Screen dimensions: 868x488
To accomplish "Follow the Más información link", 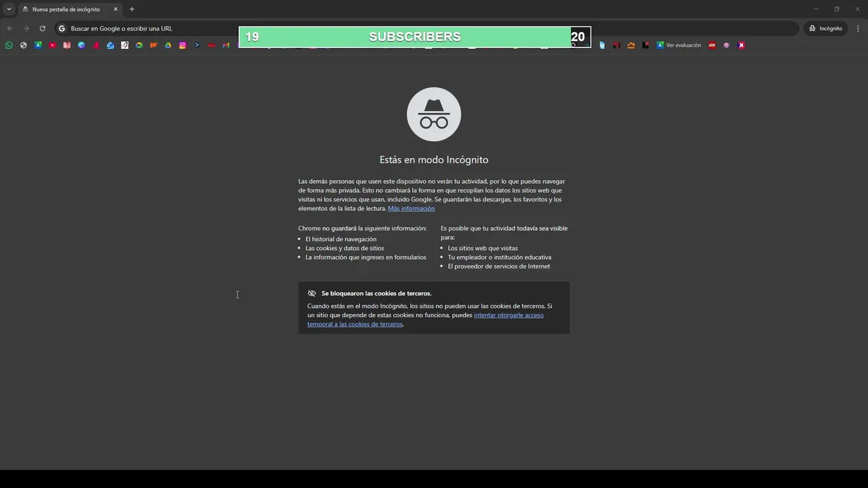I will click(411, 209).
